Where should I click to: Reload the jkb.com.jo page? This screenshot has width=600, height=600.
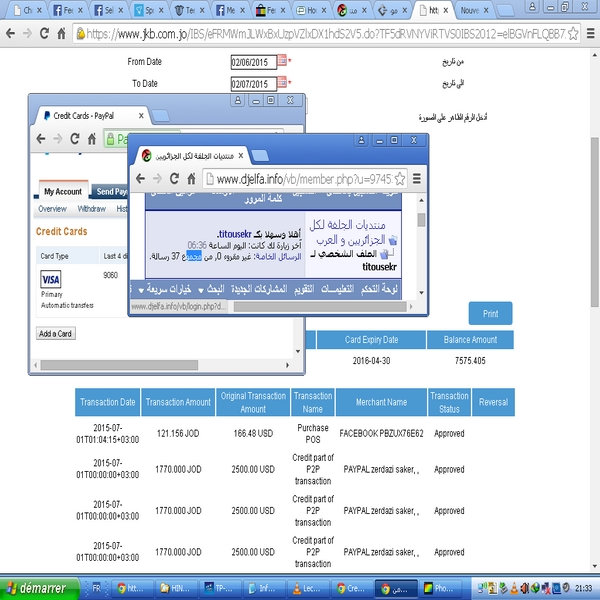[x=44, y=34]
